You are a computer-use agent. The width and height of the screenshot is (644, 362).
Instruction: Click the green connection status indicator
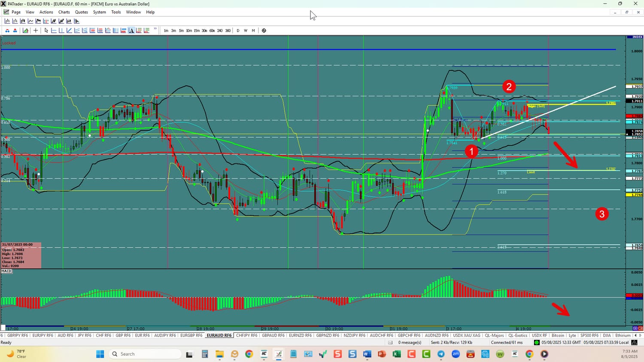[537, 342]
